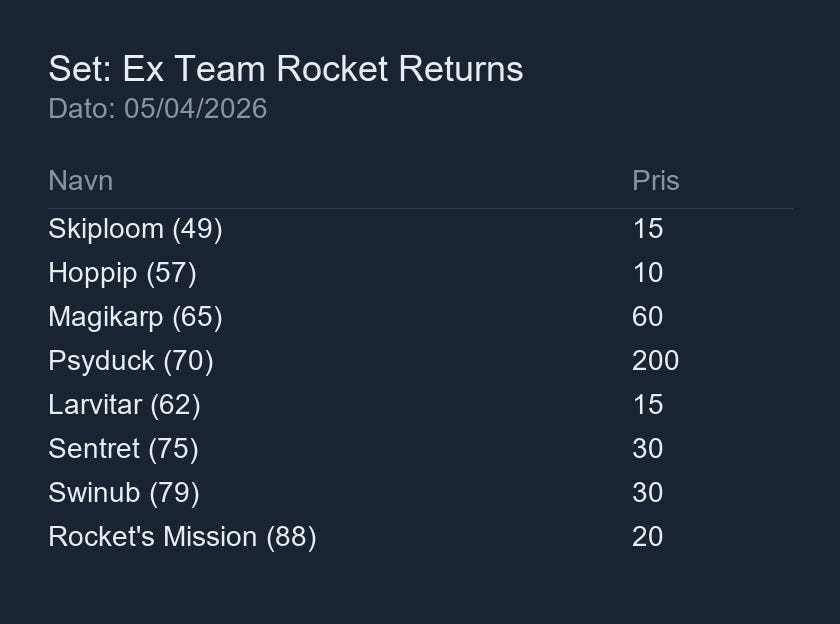The image size is (840, 624).
Task: Select the price 30 beside Sentret
Action: pos(647,449)
